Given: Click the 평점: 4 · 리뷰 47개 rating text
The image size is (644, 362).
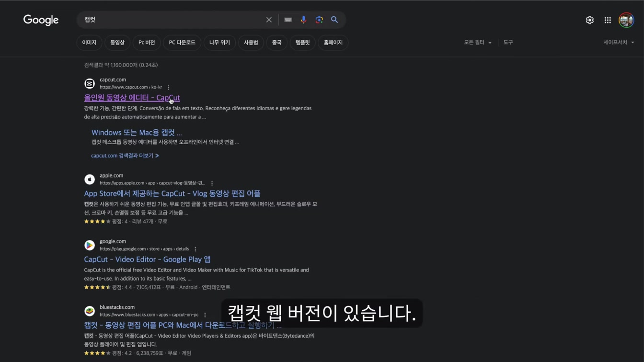Looking at the screenshot, I should tap(139, 222).
